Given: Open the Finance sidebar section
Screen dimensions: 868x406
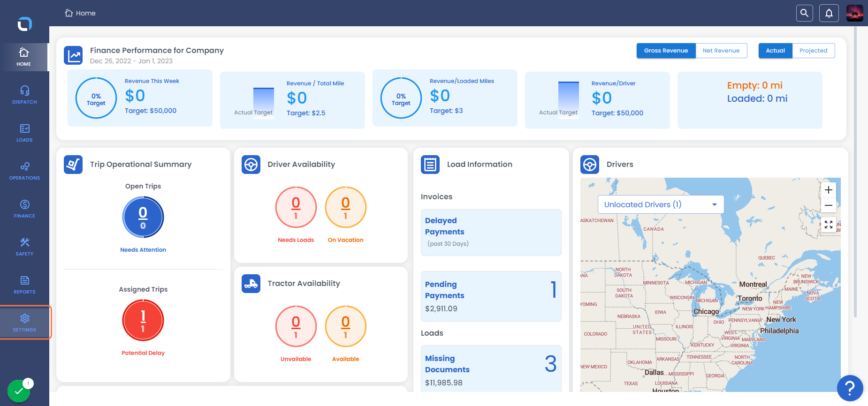Looking at the screenshot, I should (x=24, y=209).
